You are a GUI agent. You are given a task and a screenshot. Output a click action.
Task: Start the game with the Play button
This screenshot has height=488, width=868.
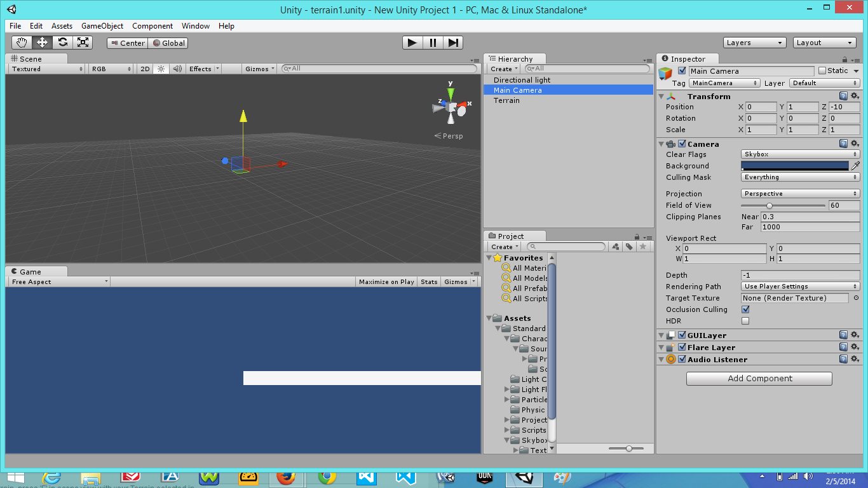click(x=412, y=43)
